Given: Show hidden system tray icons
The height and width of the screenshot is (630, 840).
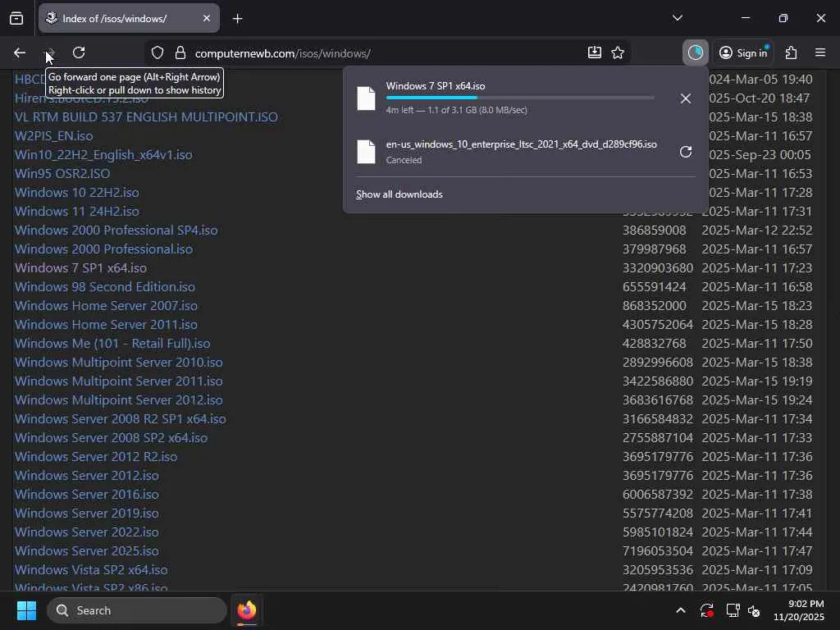Looking at the screenshot, I should (680, 610).
